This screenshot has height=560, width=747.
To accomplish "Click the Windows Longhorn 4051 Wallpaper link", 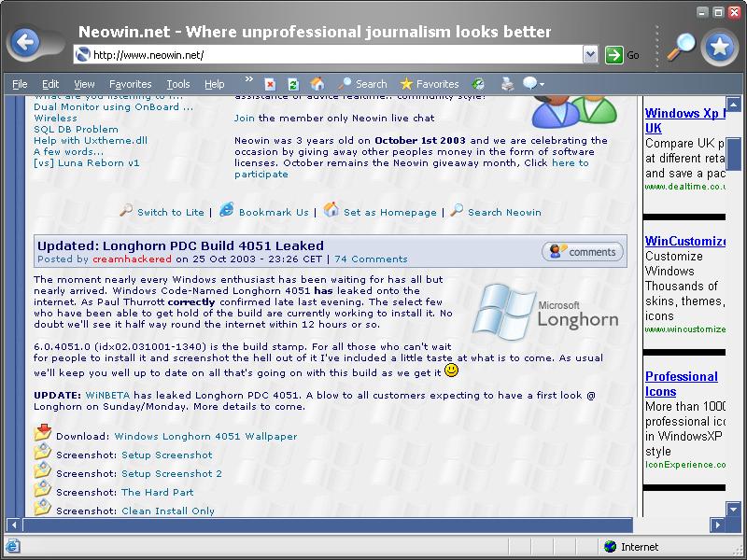I will coord(205,436).
